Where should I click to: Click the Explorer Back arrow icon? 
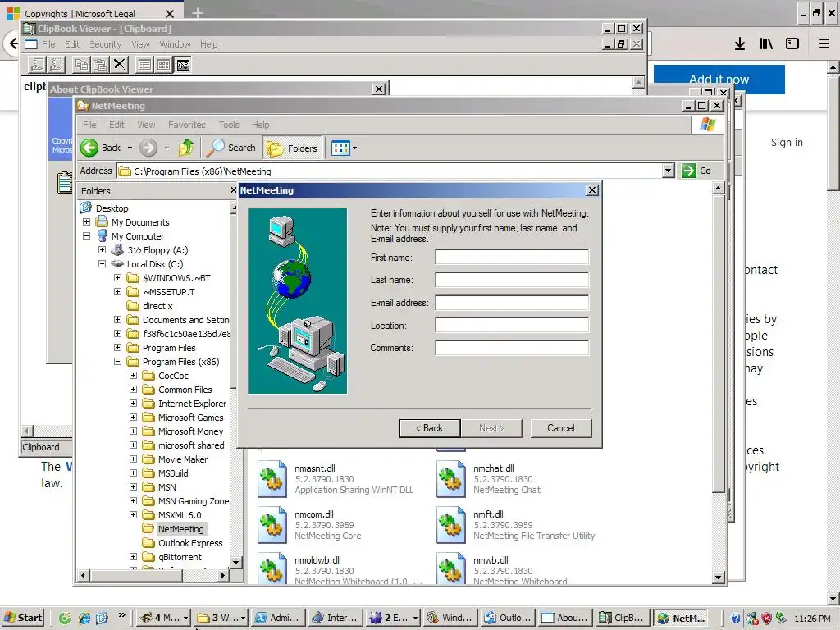click(x=89, y=148)
